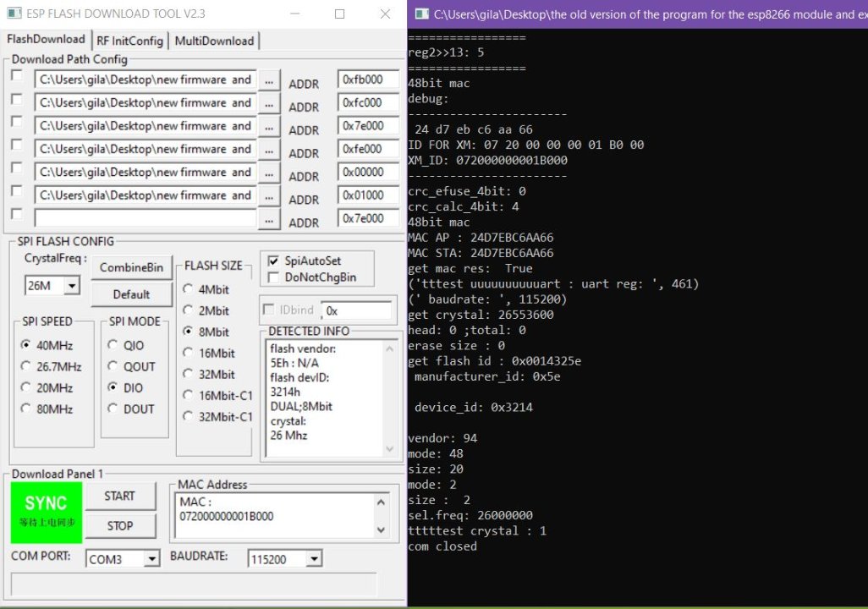Browse file for the 0xfc000 row
Screen dimensions: 868x609
(x=269, y=104)
